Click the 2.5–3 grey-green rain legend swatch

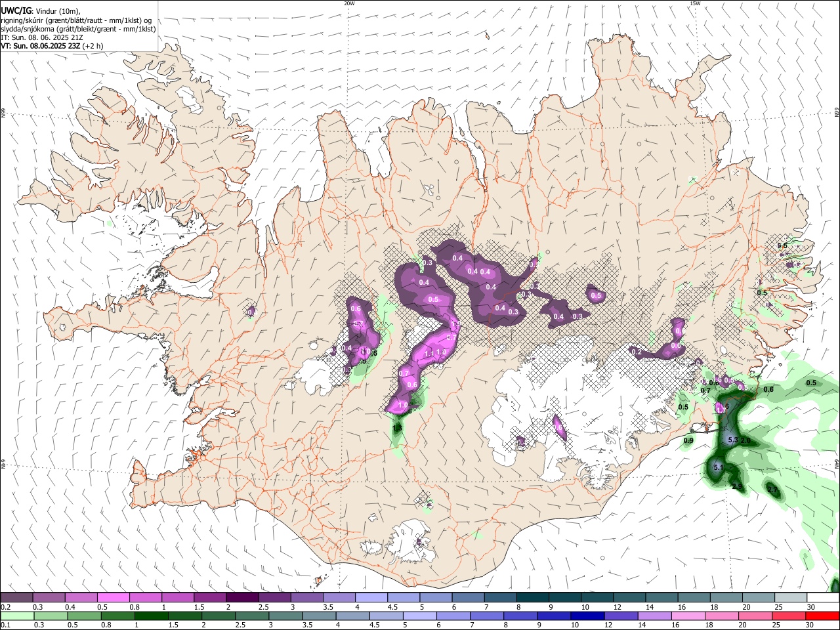click(x=251, y=616)
